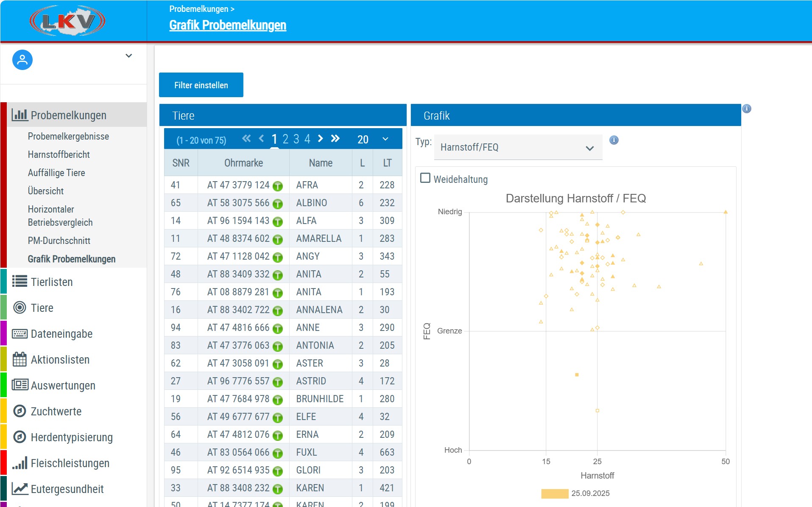This screenshot has width=812, height=507.
Task: Open Harnstoffbericht in sidebar menu
Action: [x=59, y=155]
